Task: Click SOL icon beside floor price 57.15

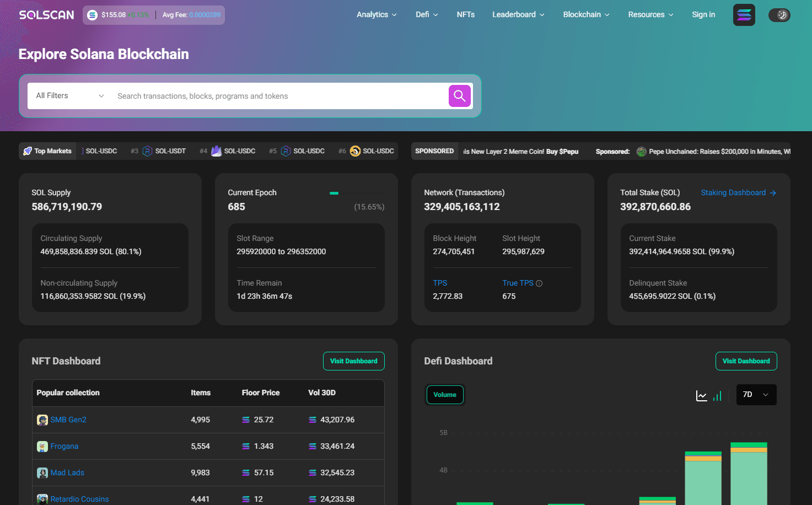Action: 246,473
